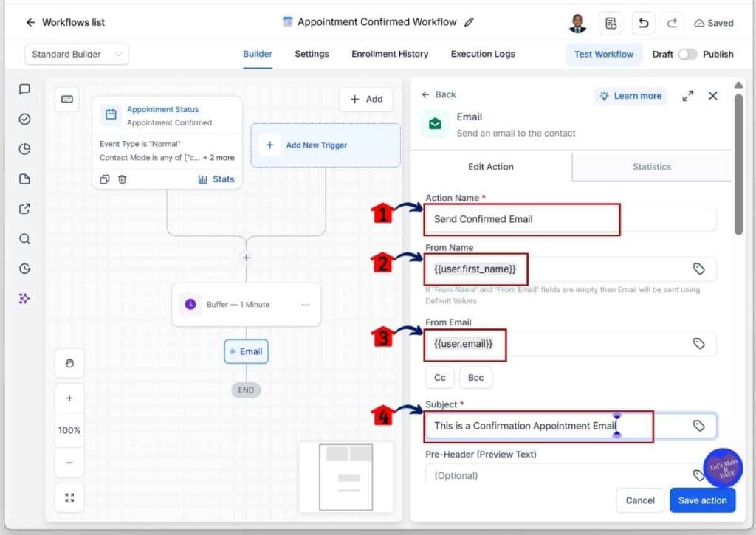
Task: Open the search sidebar icon
Action: click(x=24, y=238)
